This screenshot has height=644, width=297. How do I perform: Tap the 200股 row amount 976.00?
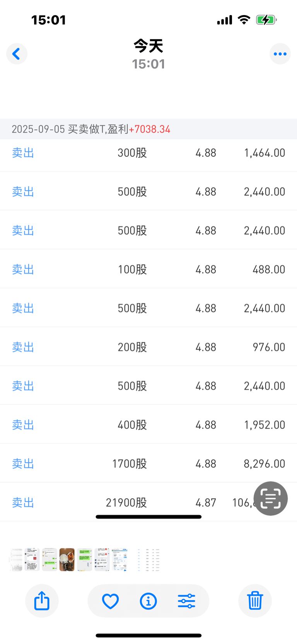[x=269, y=347]
